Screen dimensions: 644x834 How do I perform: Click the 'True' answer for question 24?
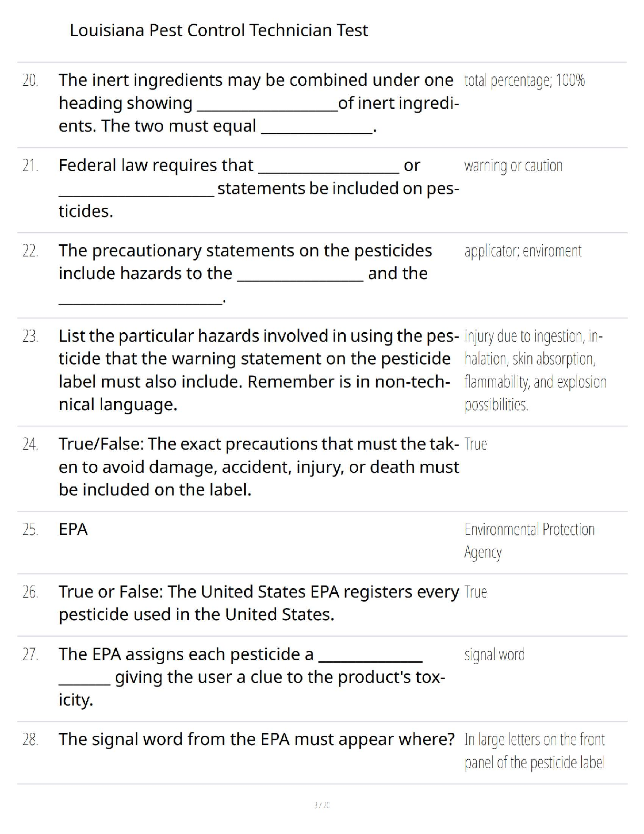click(x=476, y=444)
